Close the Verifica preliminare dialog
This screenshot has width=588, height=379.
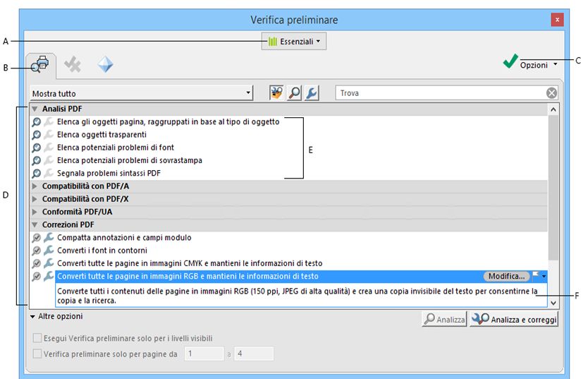(557, 20)
